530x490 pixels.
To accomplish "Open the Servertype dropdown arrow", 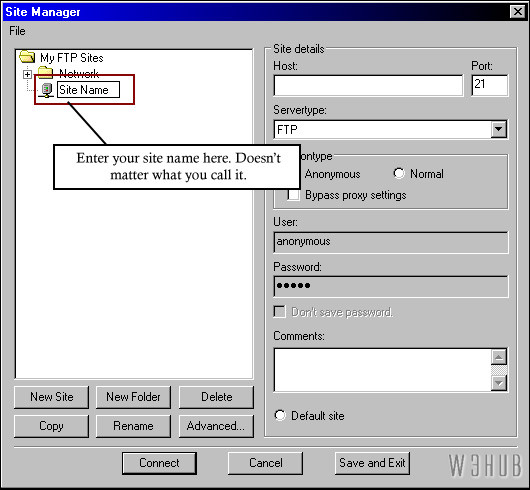I will (499, 129).
